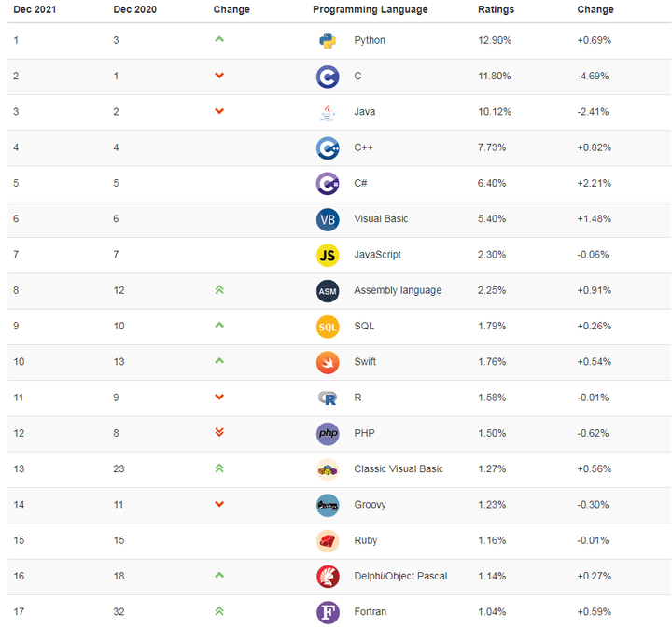Image resolution: width=672 pixels, height=628 pixels.
Task: Click the green up arrow in Python row
Action: click(219, 40)
